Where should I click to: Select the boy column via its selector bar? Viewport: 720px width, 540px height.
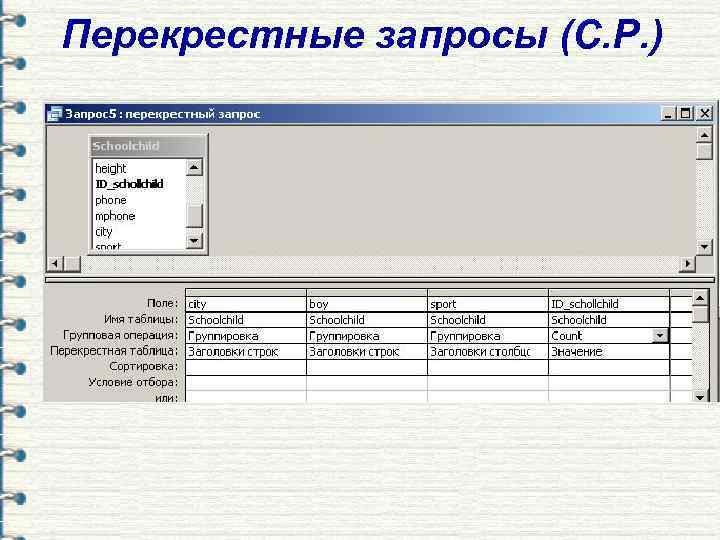(x=367, y=292)
